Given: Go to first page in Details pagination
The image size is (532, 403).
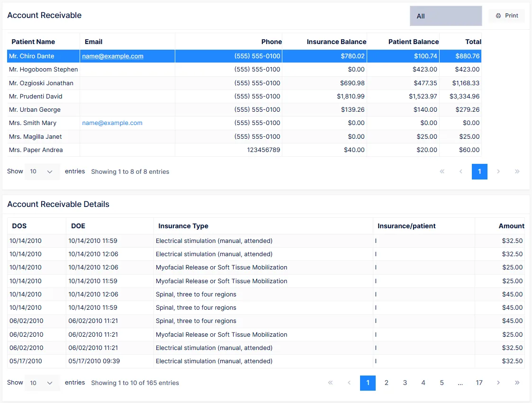Looking at the screenshot, I should (x=331, y=383).
